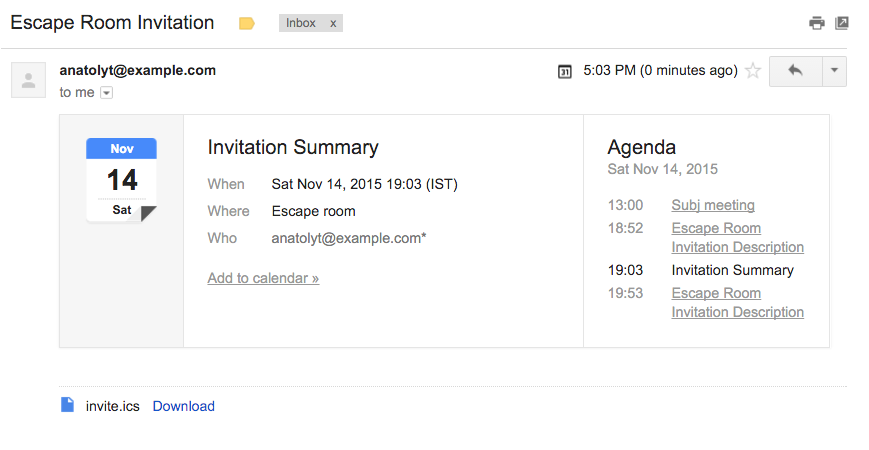Click the sender's avatar picture
This screenshot has height=450, width=869.
(x=28, y=80)
